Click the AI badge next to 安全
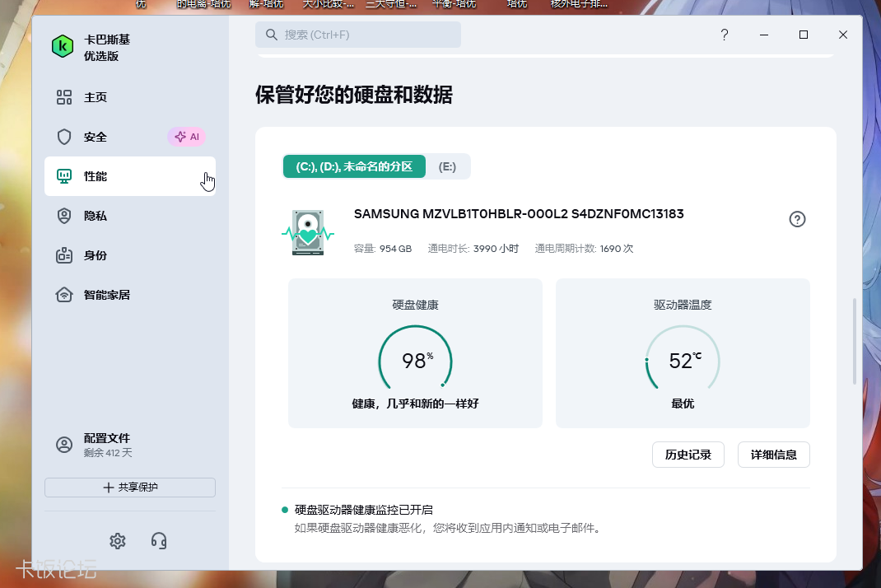881x588 pixels. [x=187, y=137]
